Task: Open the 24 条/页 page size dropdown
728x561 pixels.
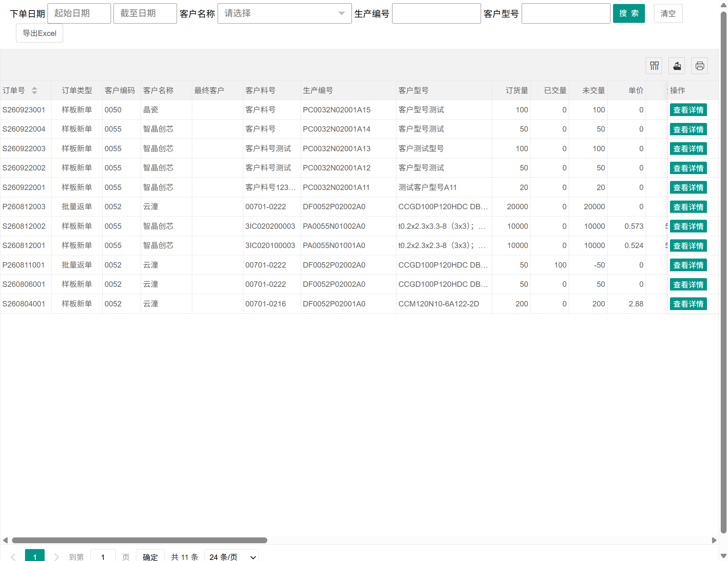Action: point(231,556)
